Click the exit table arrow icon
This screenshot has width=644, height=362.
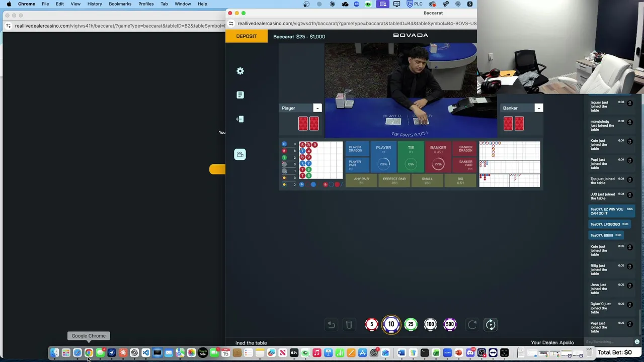(240, 119)
